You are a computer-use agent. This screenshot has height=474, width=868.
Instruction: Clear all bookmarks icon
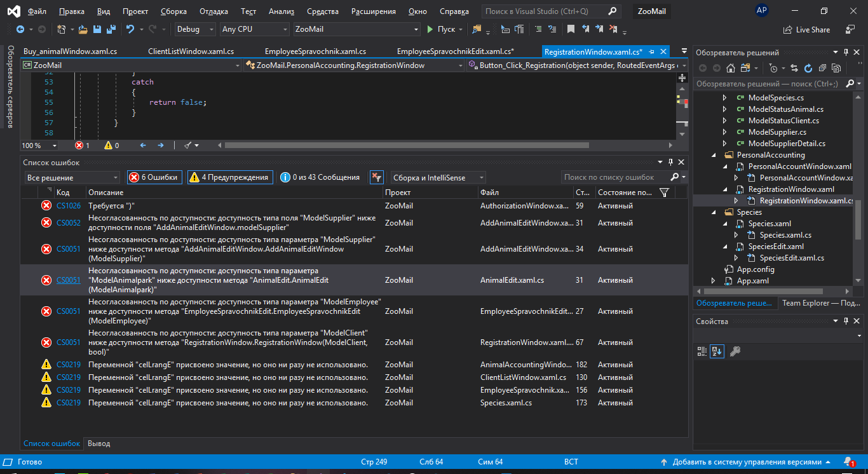tap(613, 29)
